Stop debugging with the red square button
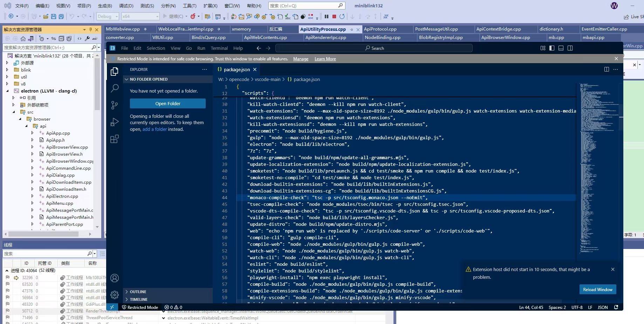The height and width of the screenshot is (324, 644). (334, 16)
